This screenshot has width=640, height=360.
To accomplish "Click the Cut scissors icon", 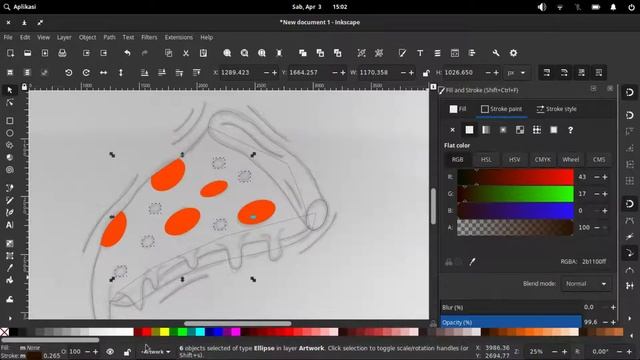I will 186,53.
